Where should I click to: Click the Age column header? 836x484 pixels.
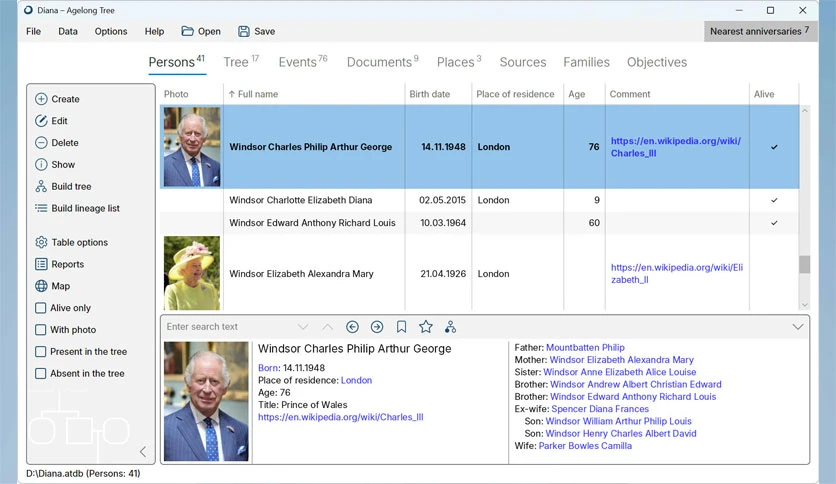pyautogui.click(x=576, y=94)
